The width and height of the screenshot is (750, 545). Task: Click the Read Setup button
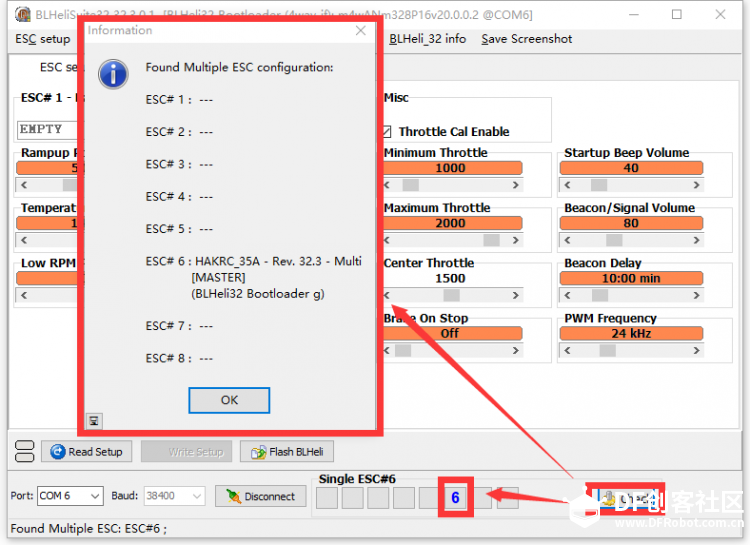pyautogui.click(x=87, y=452)
